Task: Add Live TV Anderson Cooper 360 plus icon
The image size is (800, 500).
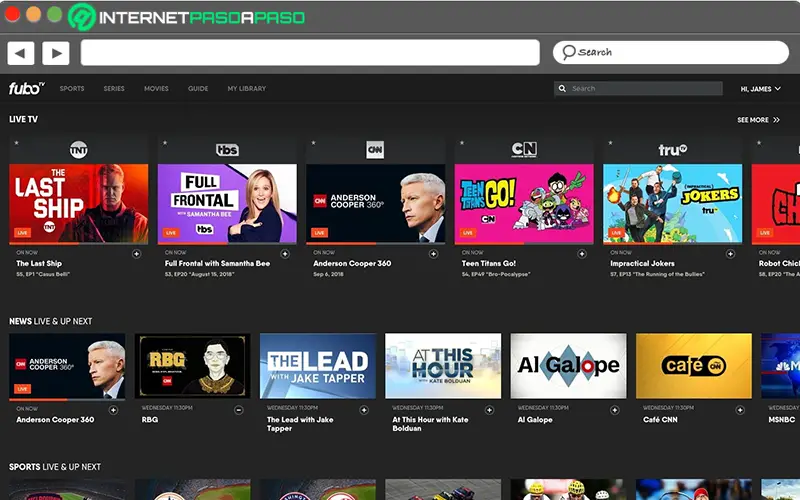Action: pos(433,254)
